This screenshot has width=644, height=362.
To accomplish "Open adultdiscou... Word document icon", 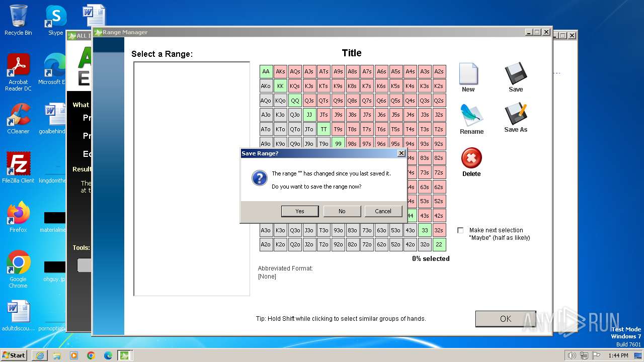I will click(18, 316).
